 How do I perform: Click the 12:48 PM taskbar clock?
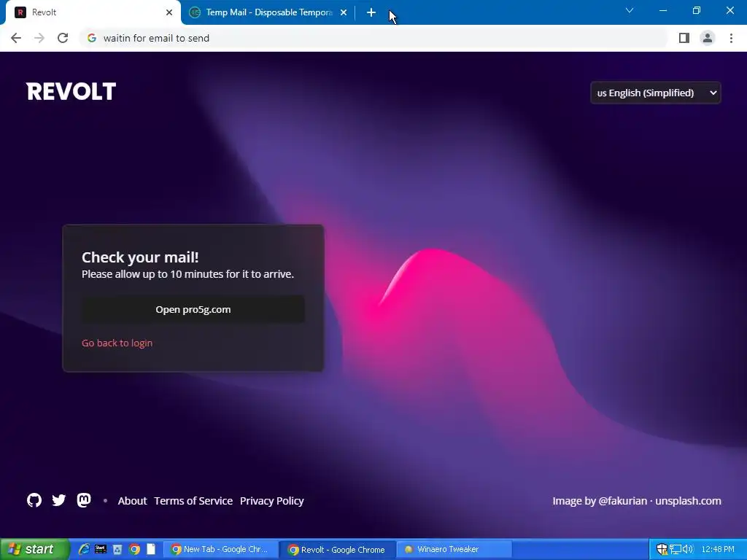pyautogui.click(x=718, y=549)
